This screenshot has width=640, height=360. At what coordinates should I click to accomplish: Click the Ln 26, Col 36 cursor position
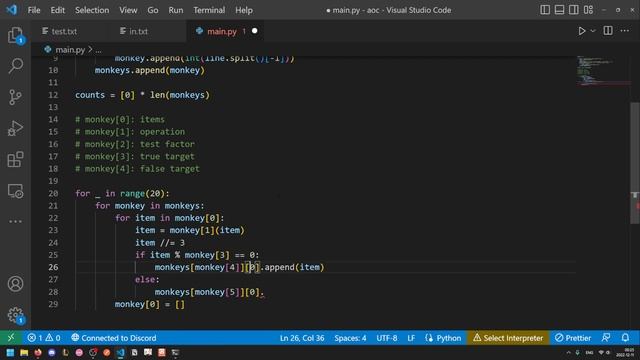tap(302, 338)
